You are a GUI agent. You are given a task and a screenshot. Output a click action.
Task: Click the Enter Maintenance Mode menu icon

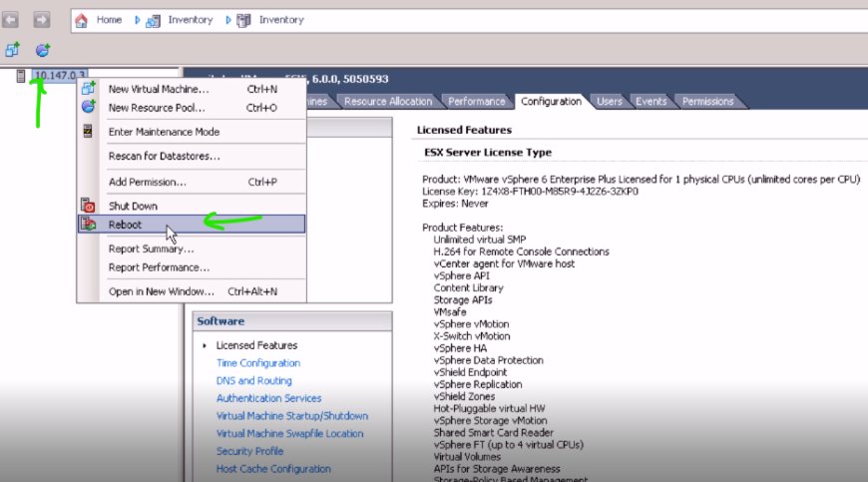click(88, 131)
